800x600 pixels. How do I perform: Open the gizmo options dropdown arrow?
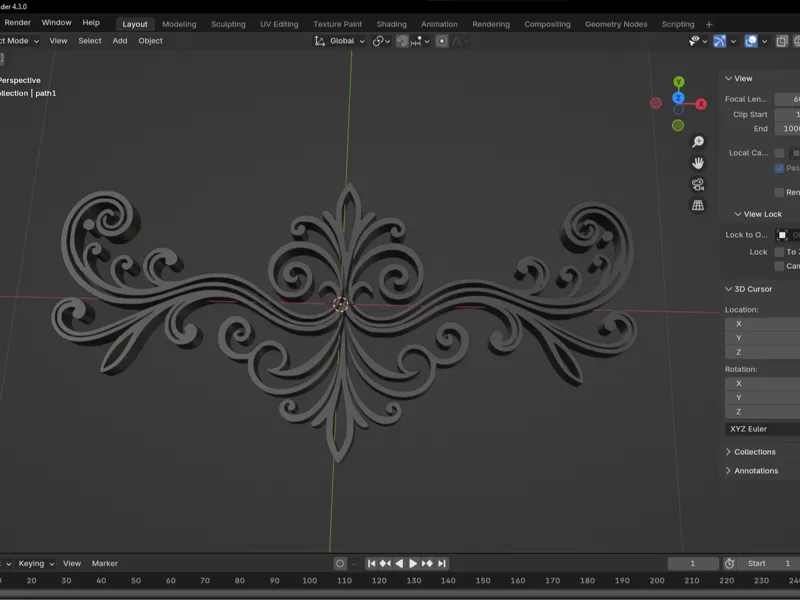(733, 41)
